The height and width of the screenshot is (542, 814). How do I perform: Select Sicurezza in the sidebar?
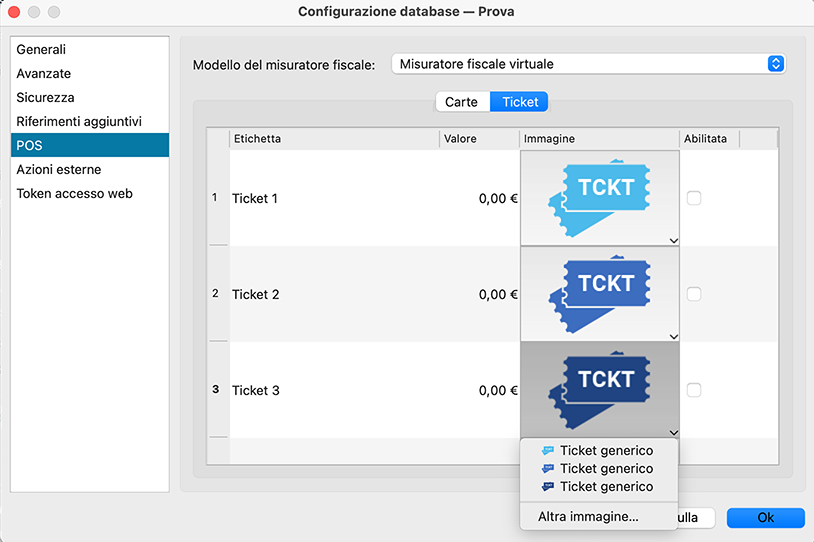tap(46, 98)
